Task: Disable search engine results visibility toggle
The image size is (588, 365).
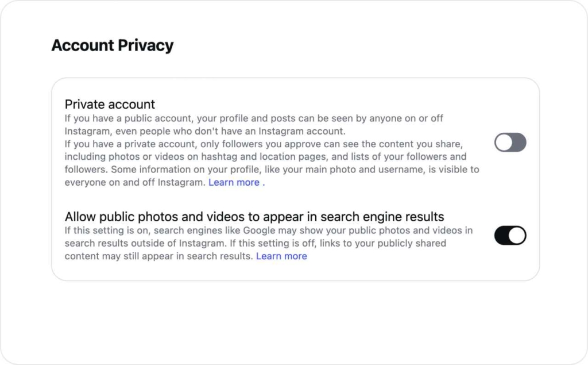Action: tap(510, 235)
